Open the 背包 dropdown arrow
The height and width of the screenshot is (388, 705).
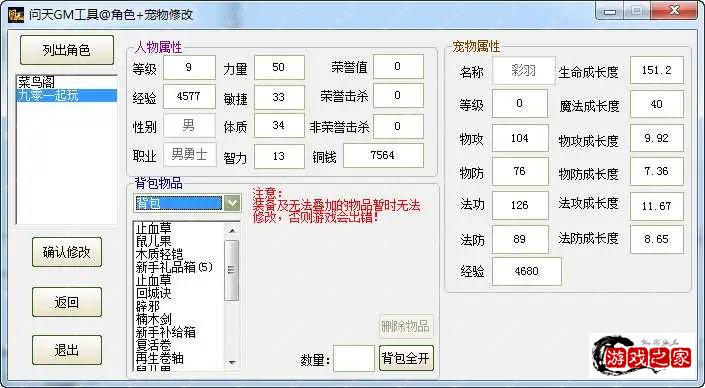[232, 203]
